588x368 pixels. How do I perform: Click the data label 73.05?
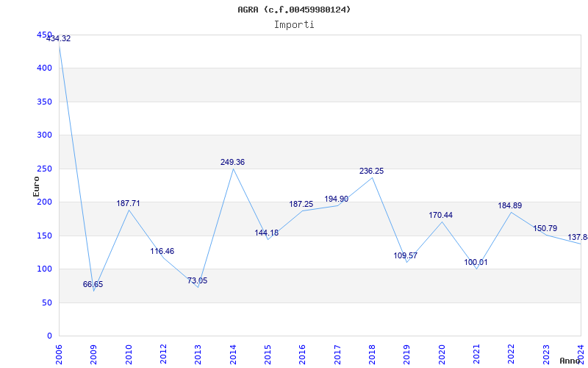tap(197, 280)
